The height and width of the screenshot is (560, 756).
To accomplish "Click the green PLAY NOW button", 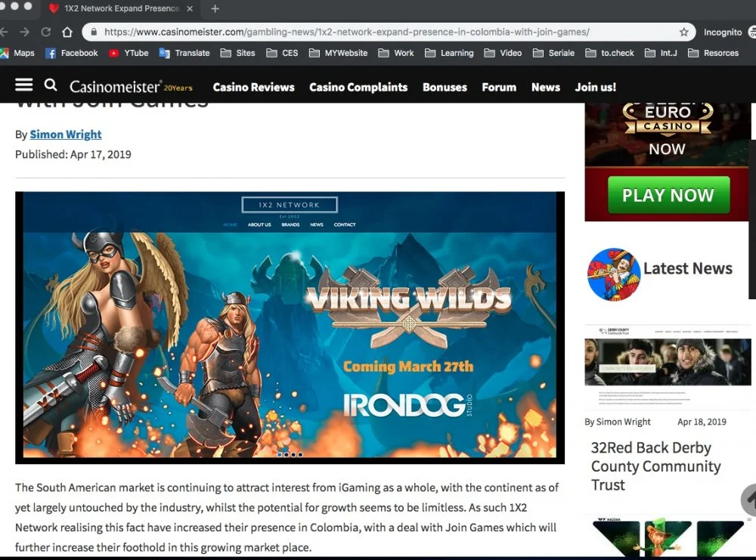I will tap(668, 195).
